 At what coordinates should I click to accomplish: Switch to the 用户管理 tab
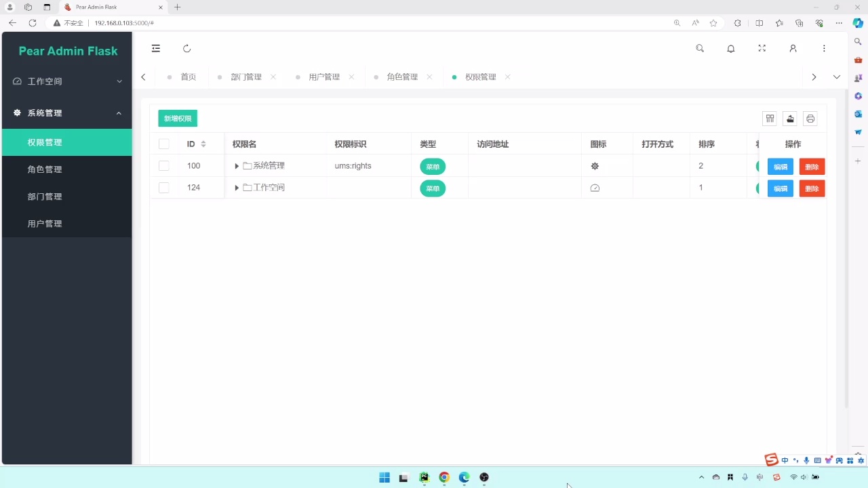[324, 77]
